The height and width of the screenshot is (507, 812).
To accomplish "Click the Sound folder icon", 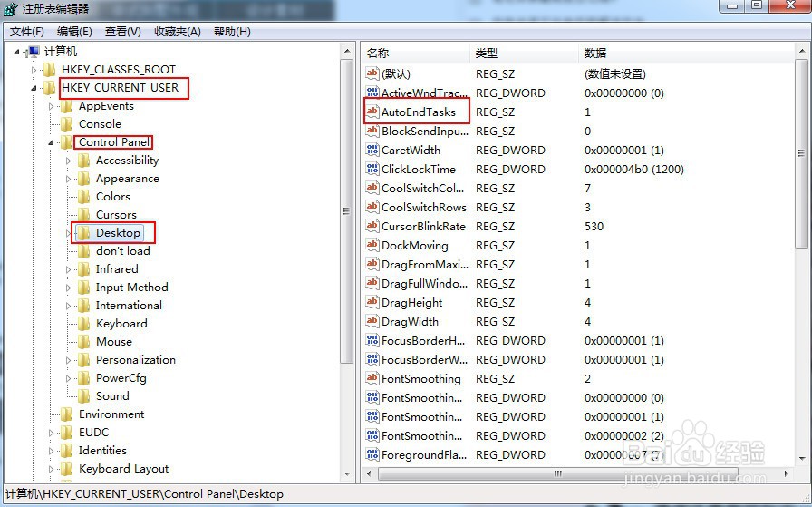I will pyautogui.click(x=84, y=396).
